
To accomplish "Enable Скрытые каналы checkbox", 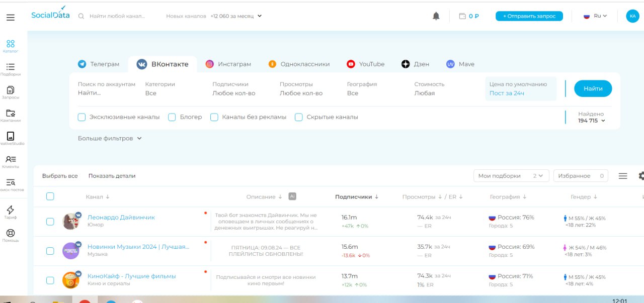I will click(x=298, y=117).
